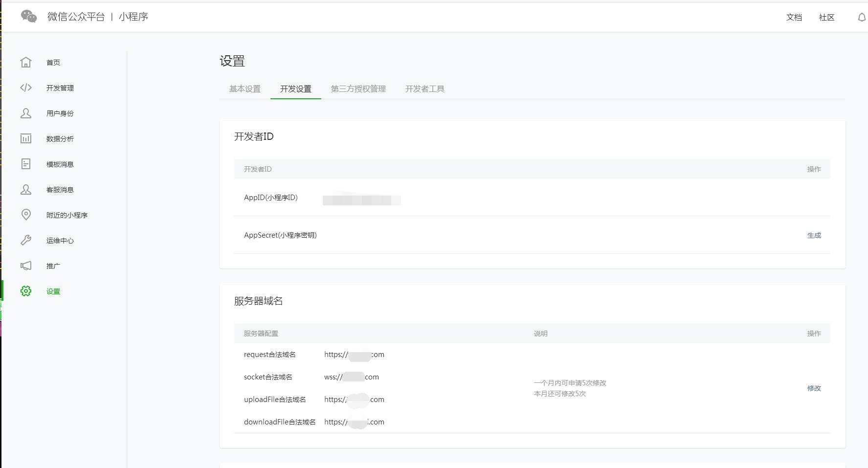Click 修改 to edit server domains

tap(814, 388)
